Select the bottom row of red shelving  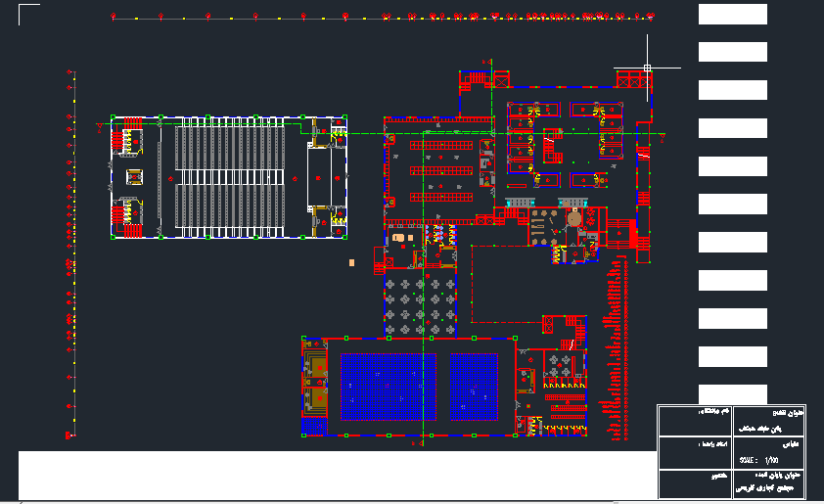(441, 197)
